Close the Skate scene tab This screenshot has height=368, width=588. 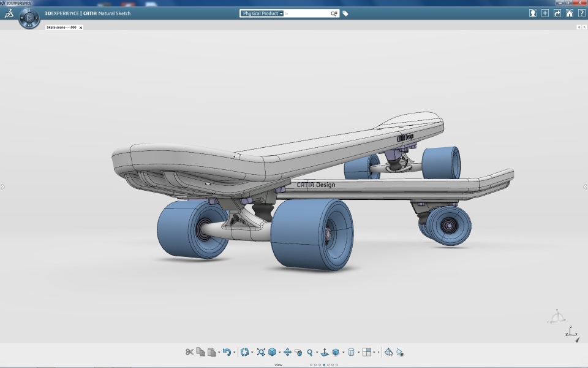(81, 28)
